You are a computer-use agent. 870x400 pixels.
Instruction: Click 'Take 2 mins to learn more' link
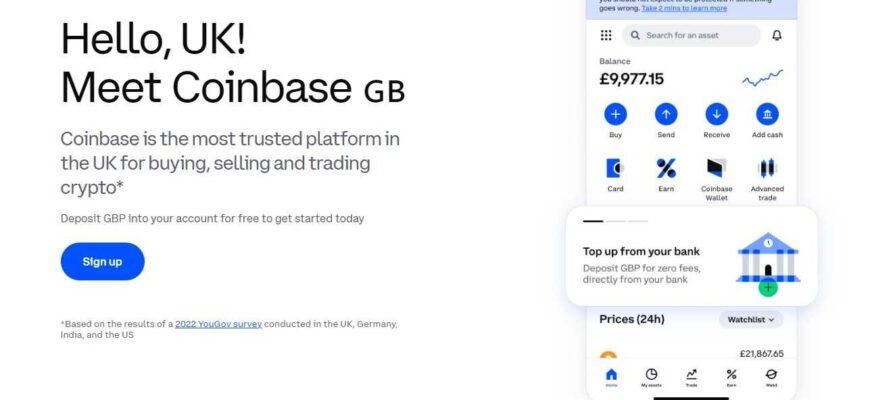[684, 8]
